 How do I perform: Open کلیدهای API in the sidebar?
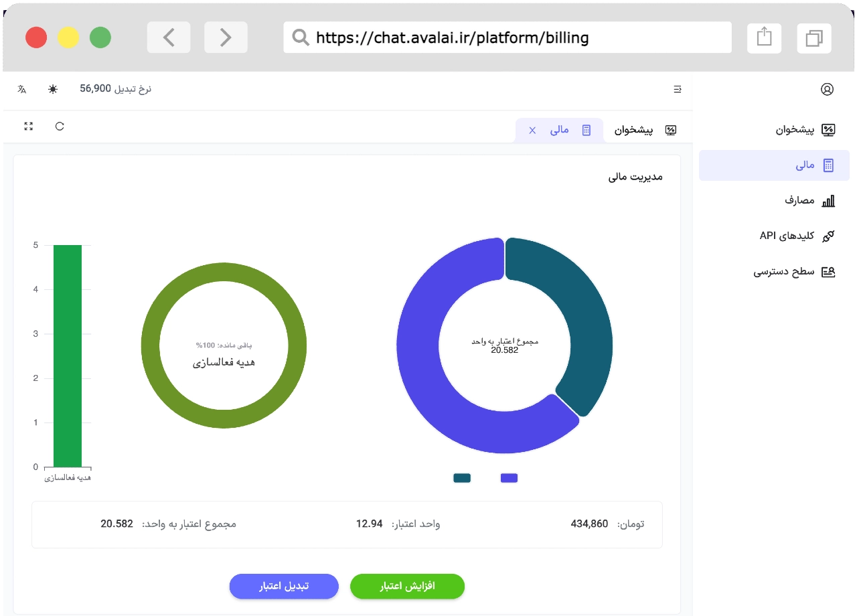pyautogui.click(x=774, y=236)
